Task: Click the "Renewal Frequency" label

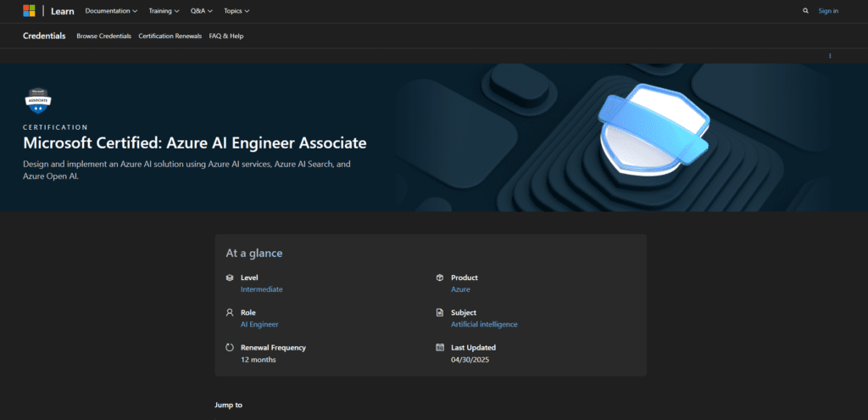Action: point(273,347)
